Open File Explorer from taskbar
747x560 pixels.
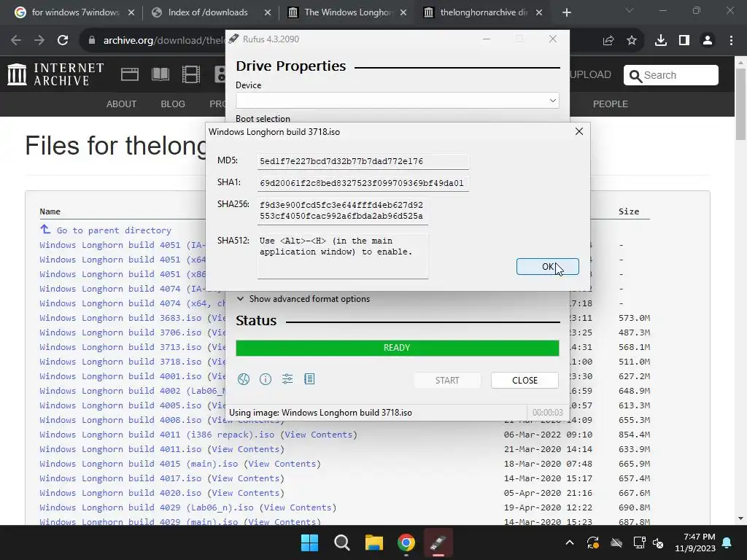pyautogui.click(x=374, y=542)
